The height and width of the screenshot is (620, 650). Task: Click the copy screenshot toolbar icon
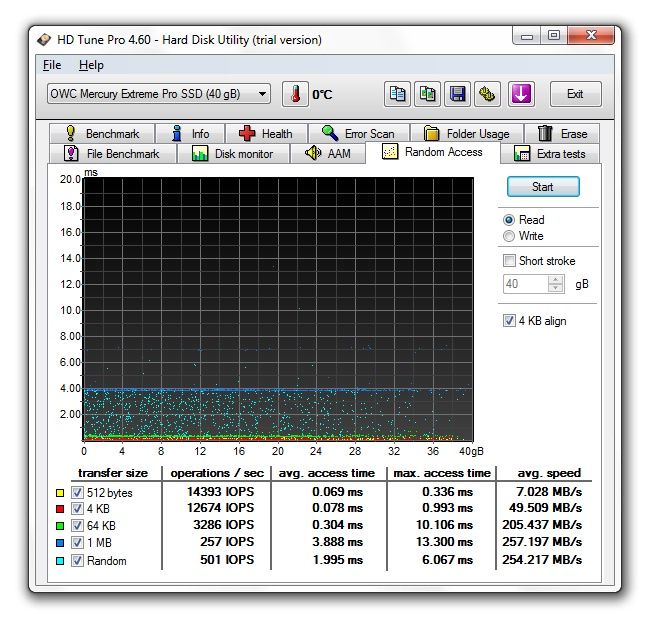[427, 94]
